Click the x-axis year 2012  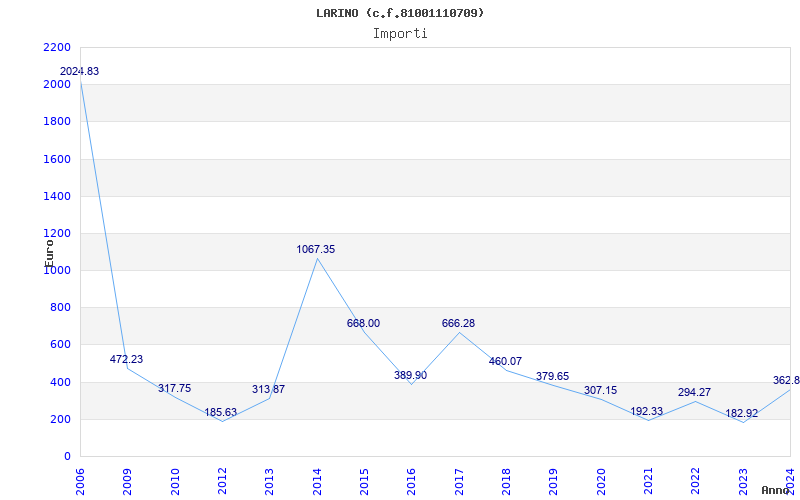[222, 482]
